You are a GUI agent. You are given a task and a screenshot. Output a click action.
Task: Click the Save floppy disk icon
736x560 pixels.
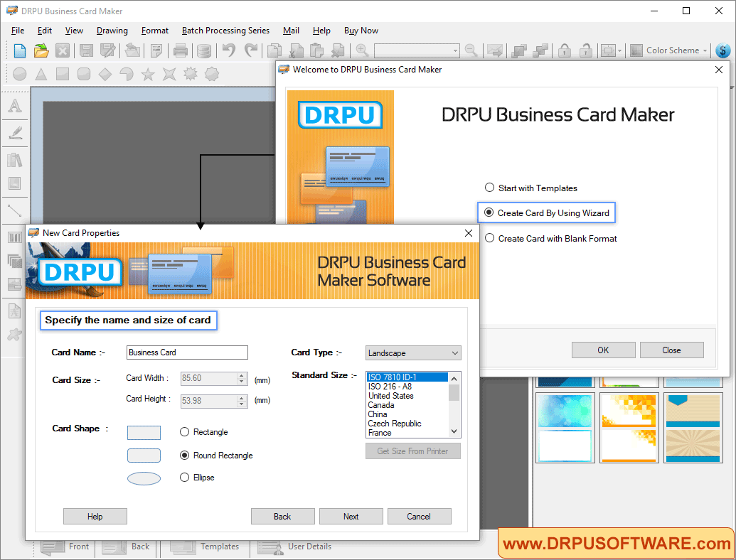[x=86, y=50]
